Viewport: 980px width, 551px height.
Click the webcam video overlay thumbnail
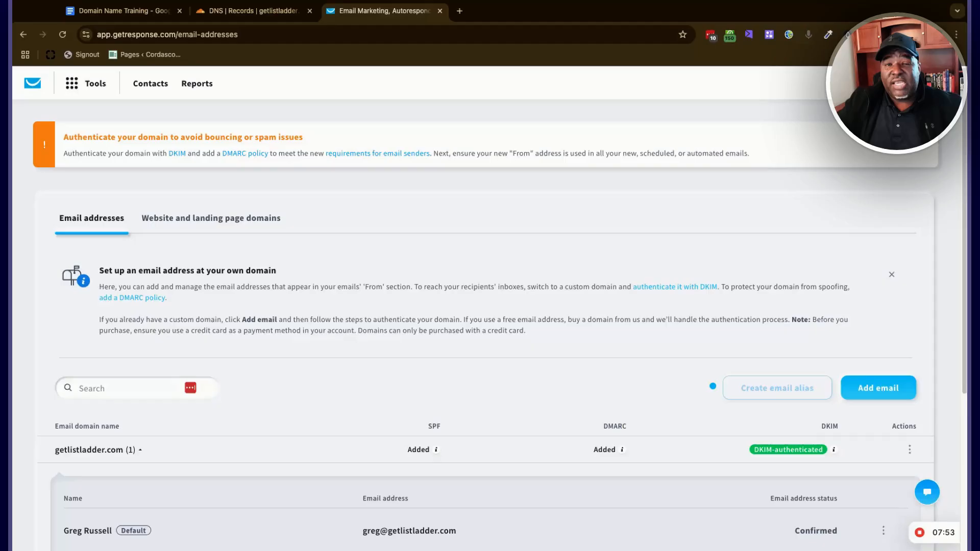pos(896,83)
